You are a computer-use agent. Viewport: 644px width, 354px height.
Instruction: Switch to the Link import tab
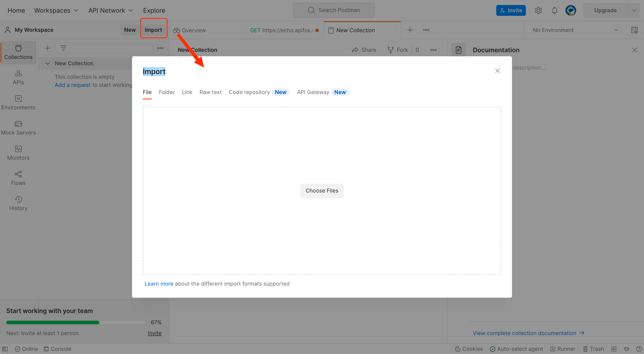coord(187,92)
